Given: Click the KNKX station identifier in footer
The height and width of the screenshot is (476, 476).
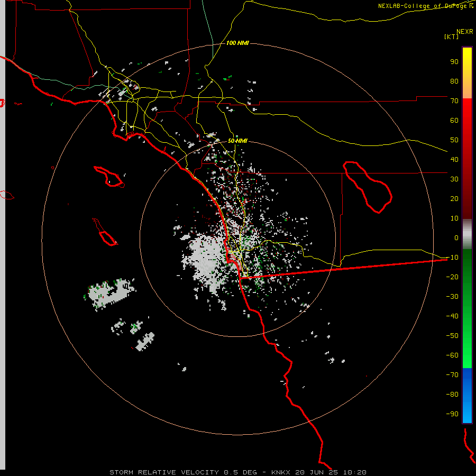Looking at the screenshot, I should pos(280,472).
